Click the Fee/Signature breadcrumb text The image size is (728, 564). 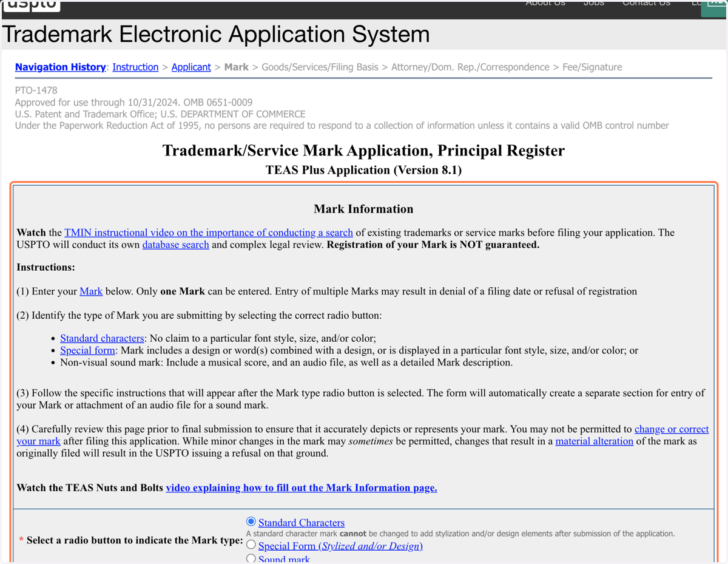(x=592, y=67)
